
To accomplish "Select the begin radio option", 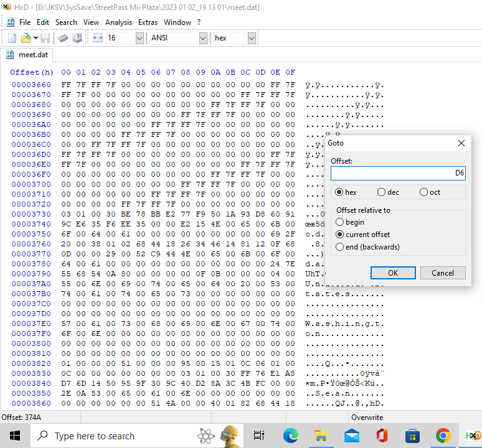I will pyautogui.click(x=350, y=222).
